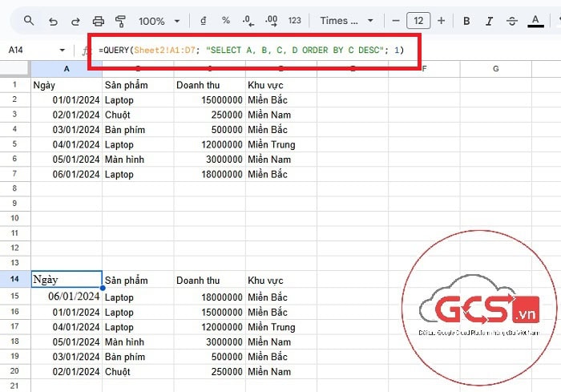Open the text color picker
Image resolution: width=561 pixels, height=392 pixels.
tap(535, 21)
